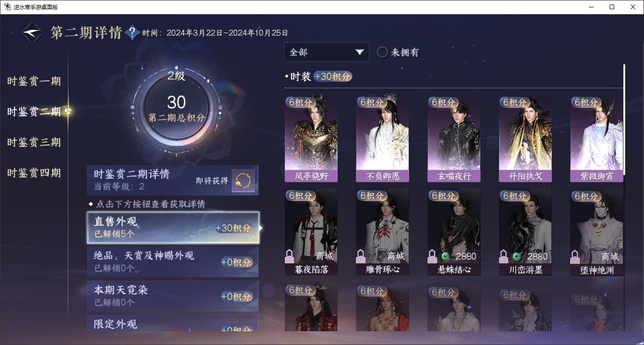Select the 紫微御宵 costume thumbnail
This screenshot has height=345, width=644.
pyautogui.click(x=597, y=139)
